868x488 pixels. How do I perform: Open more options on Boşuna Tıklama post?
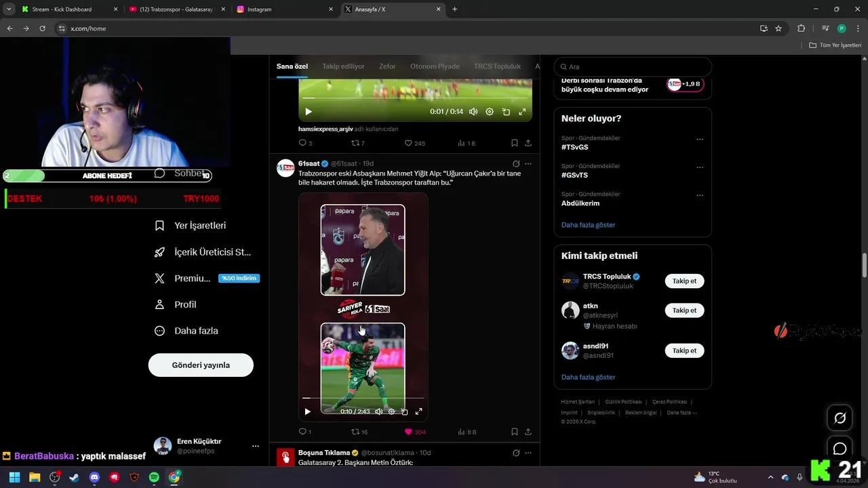[528, 453]
